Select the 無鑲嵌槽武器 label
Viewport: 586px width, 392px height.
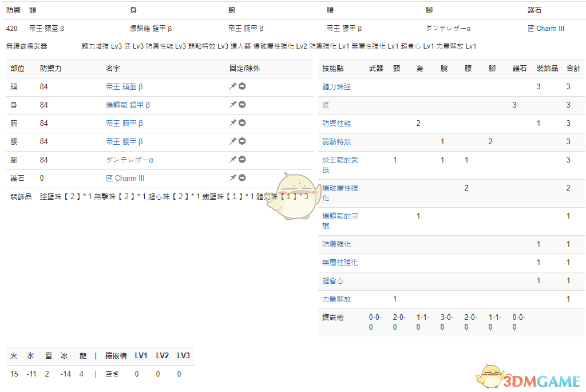click(x=26, y=46)
